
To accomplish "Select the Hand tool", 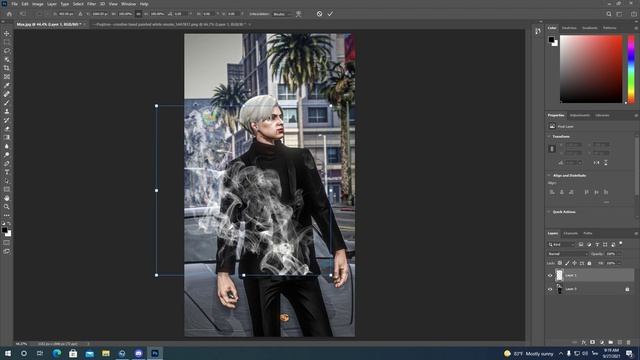I will tap(7, 198).
